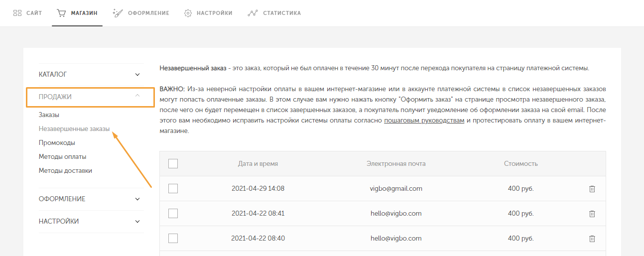Viewport: 644px width, 256px height.
Task: Click the site grid icon in top navigation
Action: click(x=17, y=13)
